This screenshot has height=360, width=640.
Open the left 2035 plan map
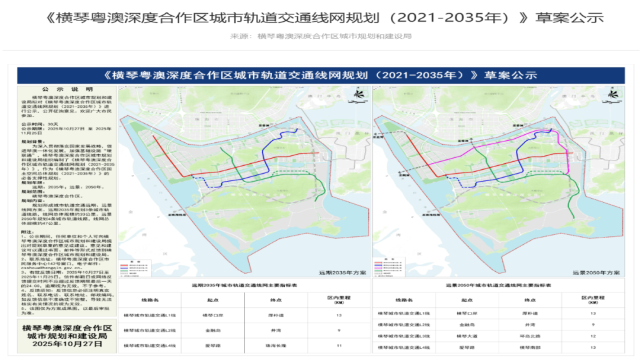click(244, 181)
